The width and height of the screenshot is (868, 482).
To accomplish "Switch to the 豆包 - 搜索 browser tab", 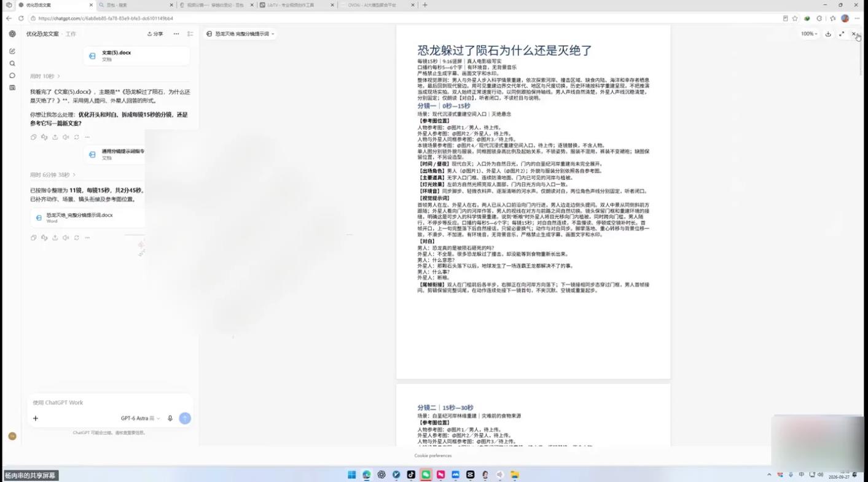I will tap(136, 5).
